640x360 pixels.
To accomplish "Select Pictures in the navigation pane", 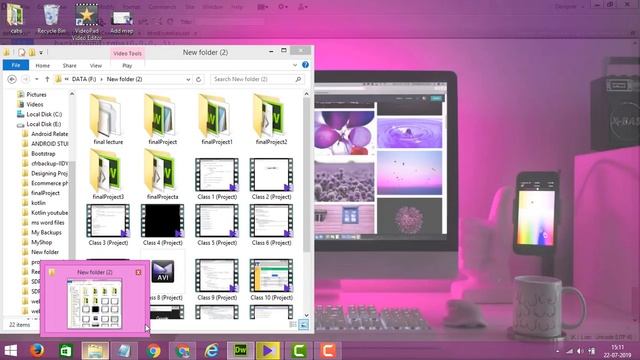I will [x=36, y=94].
